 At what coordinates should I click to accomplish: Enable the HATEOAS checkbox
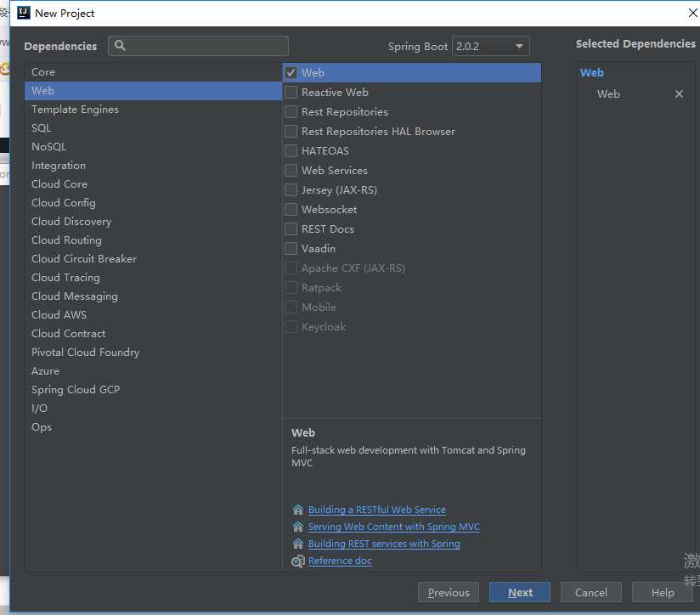[291, 151]
